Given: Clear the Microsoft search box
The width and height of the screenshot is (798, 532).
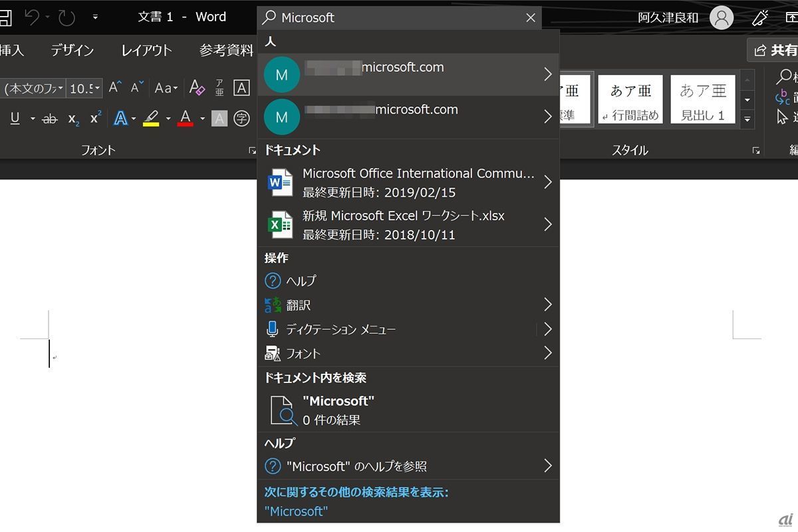Looking at the screenshot, I should pos(531,18).
